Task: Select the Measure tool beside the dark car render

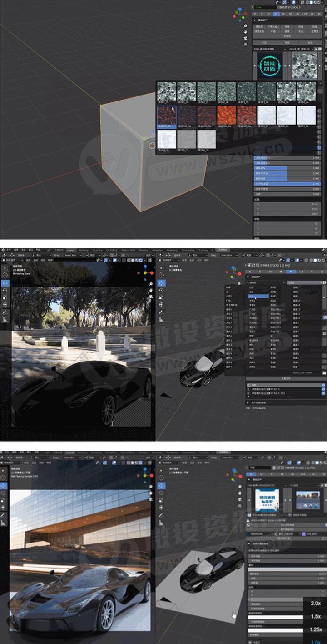Action: pos(5,320)
